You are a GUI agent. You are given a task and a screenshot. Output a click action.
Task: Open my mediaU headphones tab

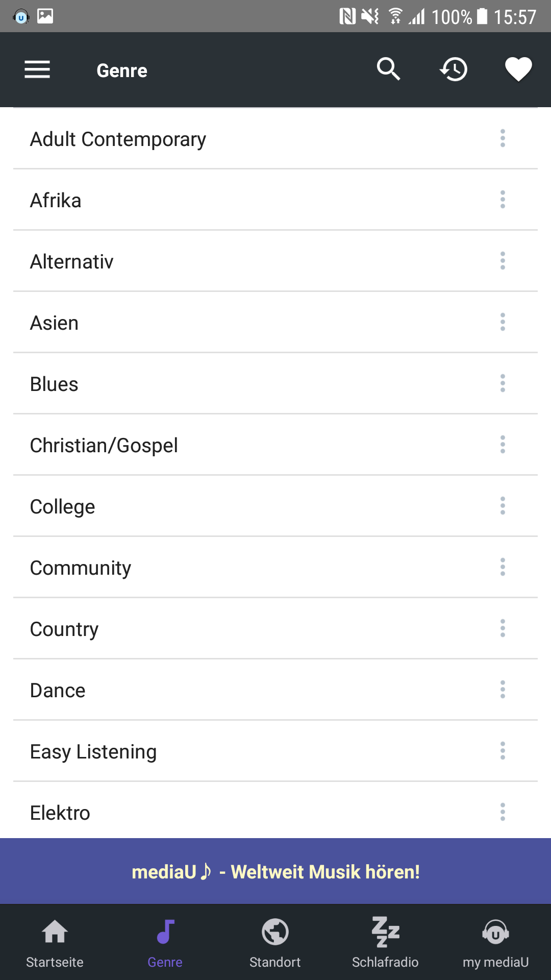pos(495,942)
